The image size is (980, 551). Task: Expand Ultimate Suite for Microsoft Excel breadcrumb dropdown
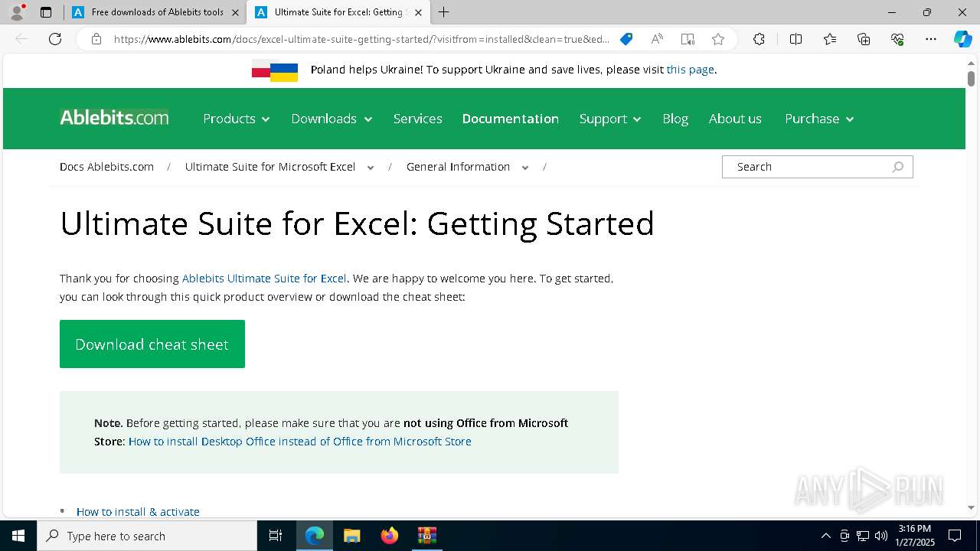coord(371,168)
